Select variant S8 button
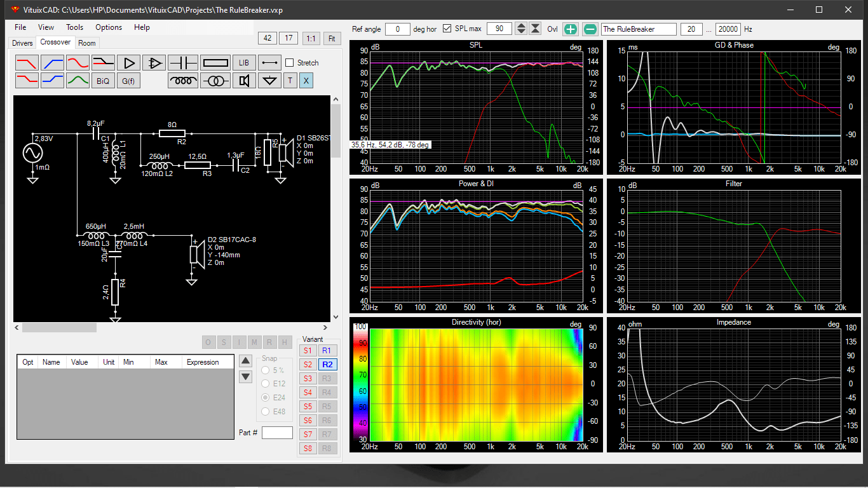The height and width of the screenshot is (488, 868). point(308,449)
